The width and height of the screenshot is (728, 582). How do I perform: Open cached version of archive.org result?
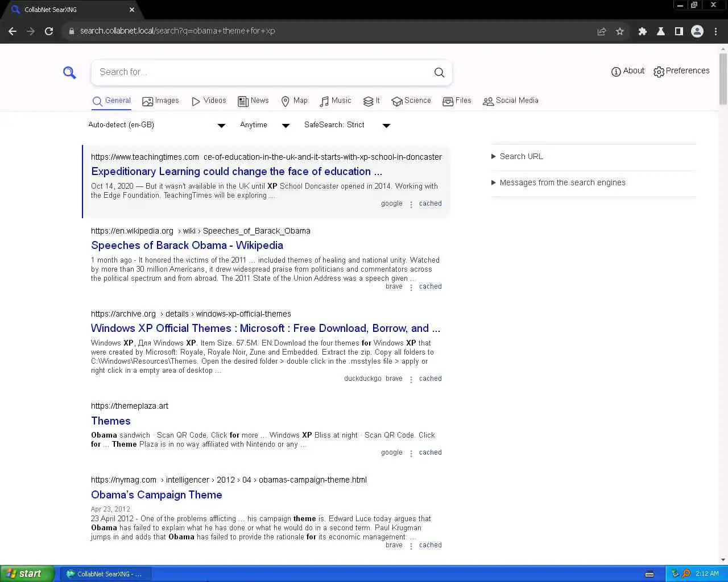point(431,379)
